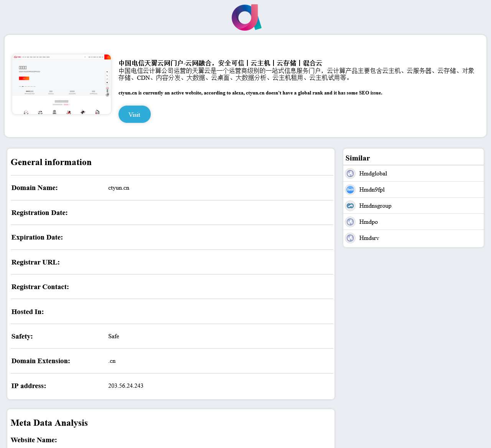491x448 pixels.
Task: Click the Similar panel heading
Action: click(x=358, y=158)
